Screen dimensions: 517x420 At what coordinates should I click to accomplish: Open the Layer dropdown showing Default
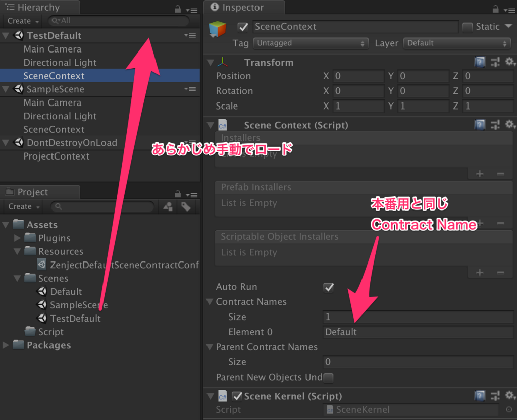click(457, 43)
